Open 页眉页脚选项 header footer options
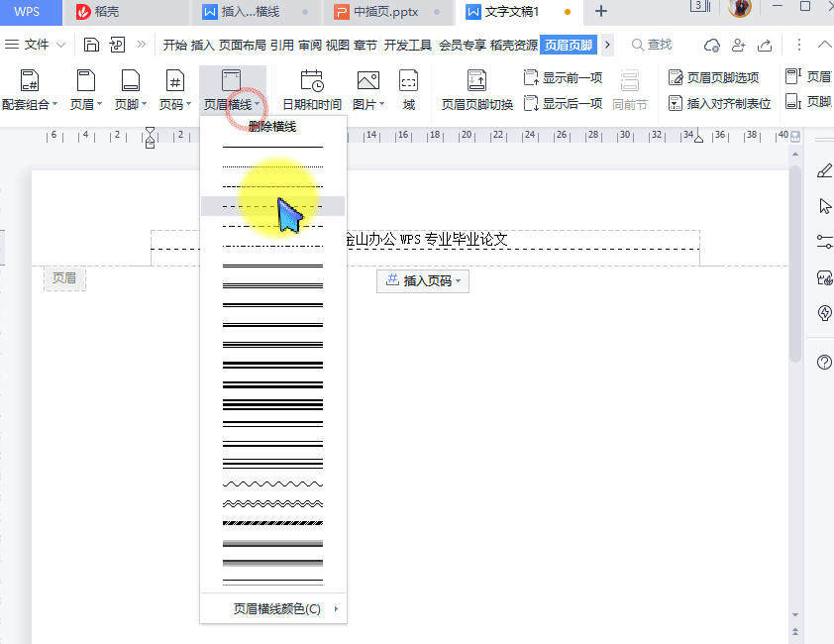Image resolution: width=834 pixels, height=644 pixels. [713, 77]
